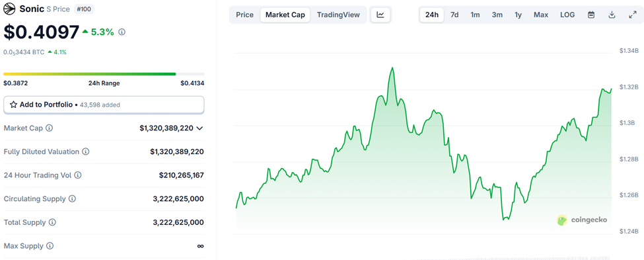The width and height of the screenshot is (644, 260).
Task: Click the Fully Diluted Valuation $1,320,389,220 value
Action: [177, 152]
